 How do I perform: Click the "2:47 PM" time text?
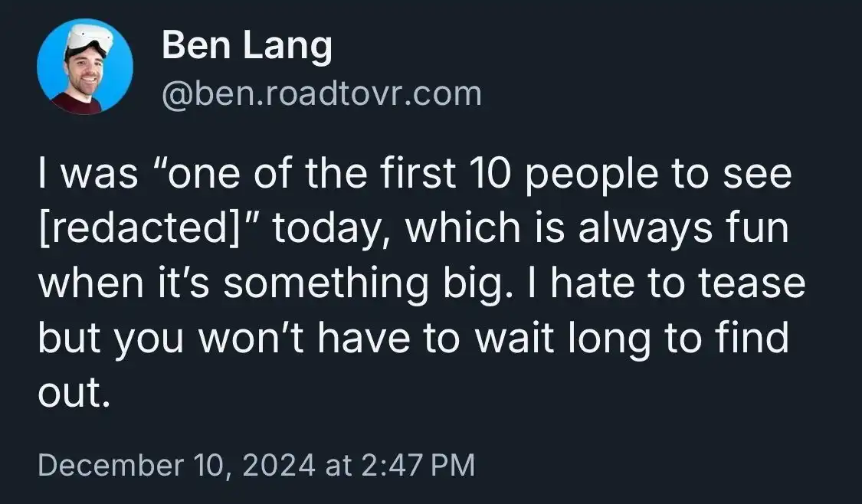tap(415, 466)
